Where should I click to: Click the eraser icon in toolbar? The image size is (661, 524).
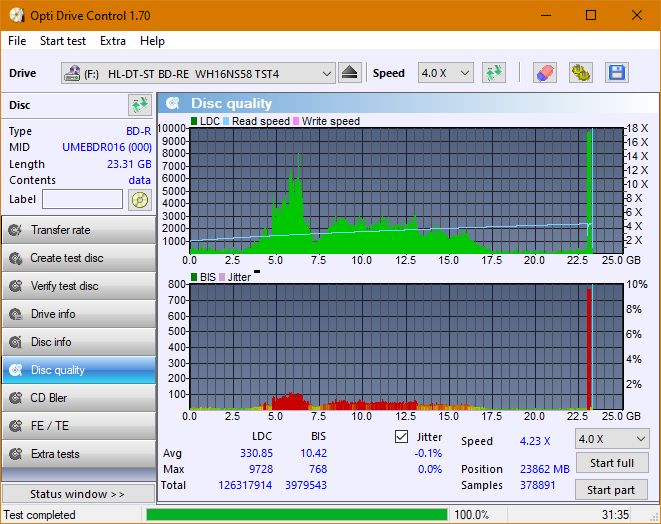click(x=545, y=73)
